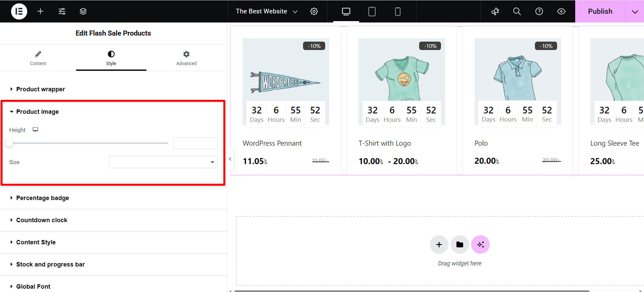Switch to desktop preview mode
644x292 pixels.
coord(346,11)
